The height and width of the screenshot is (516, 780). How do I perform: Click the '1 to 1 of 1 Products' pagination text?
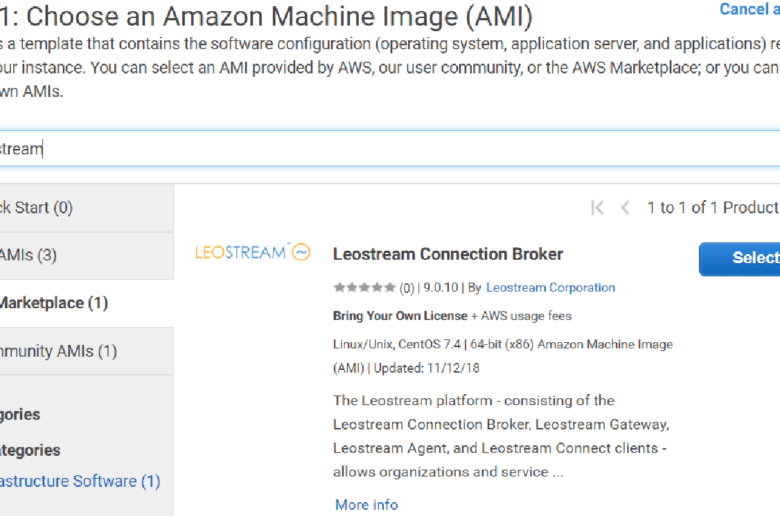tap(713, 207)
